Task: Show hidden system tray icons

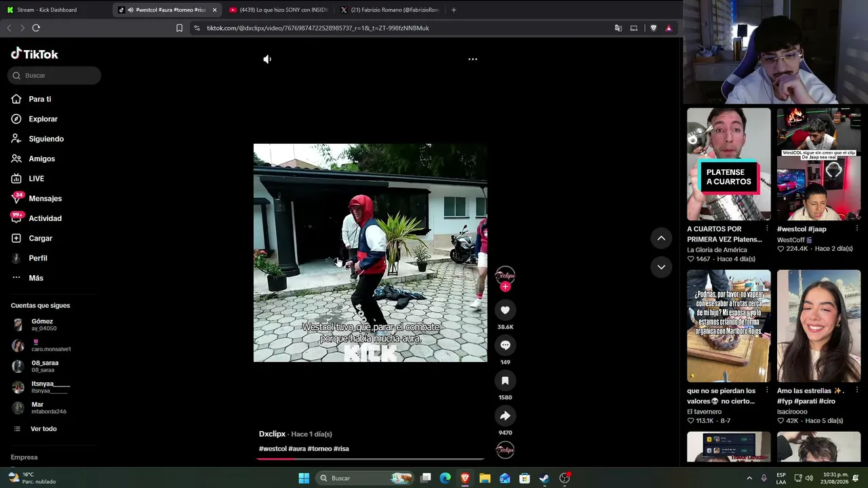Action: coord(749,478)
